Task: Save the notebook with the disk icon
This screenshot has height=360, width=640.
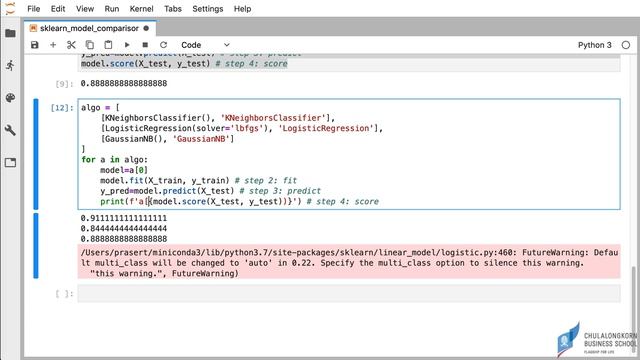Action: pyautogui.click(x=35, y=45)
